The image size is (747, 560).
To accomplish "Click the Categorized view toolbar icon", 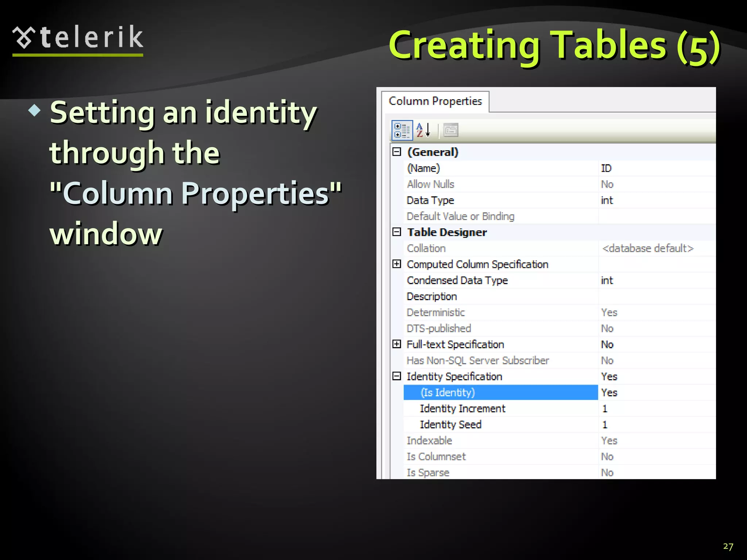I will [402, 130].
